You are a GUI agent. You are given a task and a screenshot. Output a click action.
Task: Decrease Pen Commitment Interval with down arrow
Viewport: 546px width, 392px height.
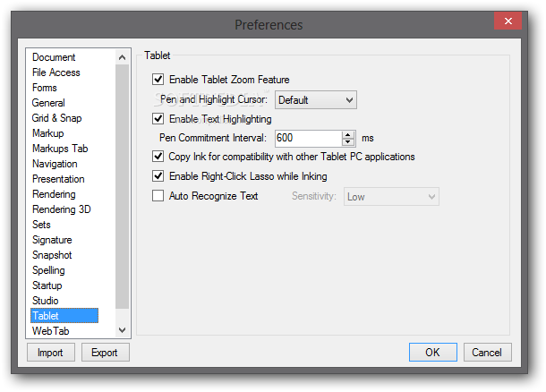pos(348,142)
